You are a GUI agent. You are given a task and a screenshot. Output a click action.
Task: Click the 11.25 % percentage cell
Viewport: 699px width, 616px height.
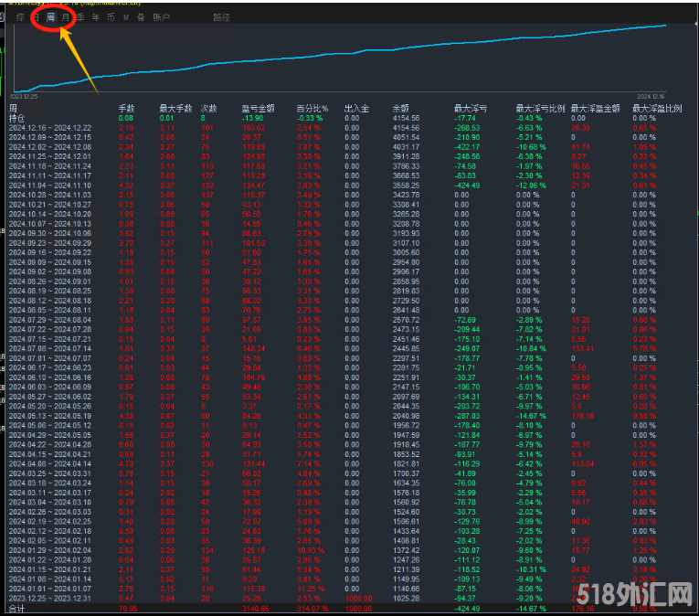pos(311,589)
